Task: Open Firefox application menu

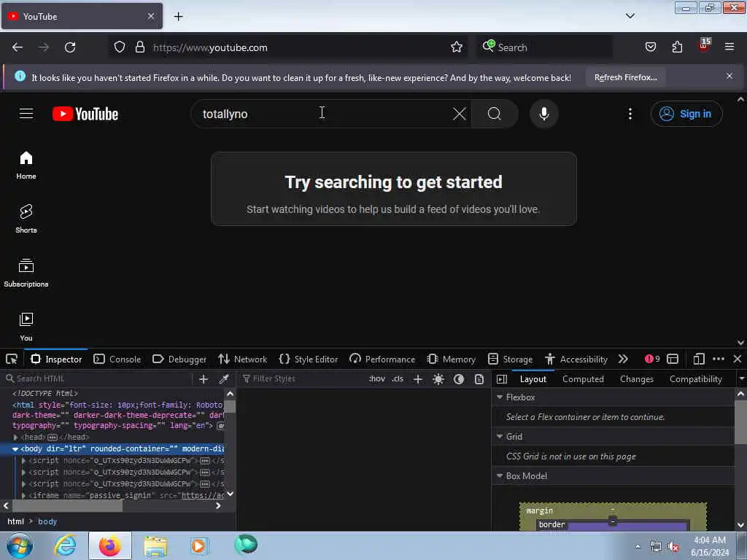Action: 729,47
